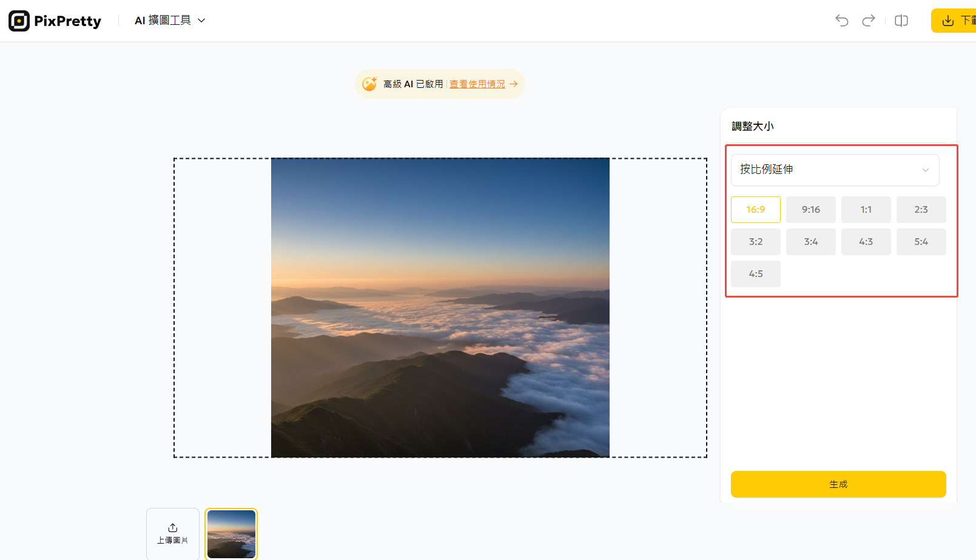This screenshot has width=976, height=560.
Task: Click the uploaded image thumbnail
Action: tap(231, 533)
